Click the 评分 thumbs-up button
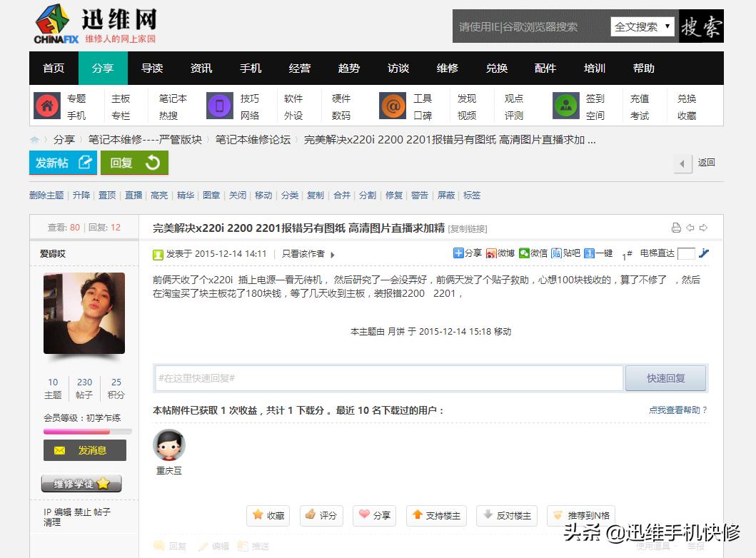Image resolution: width=756 pixels, height=558 pixels. coord(321,516)
